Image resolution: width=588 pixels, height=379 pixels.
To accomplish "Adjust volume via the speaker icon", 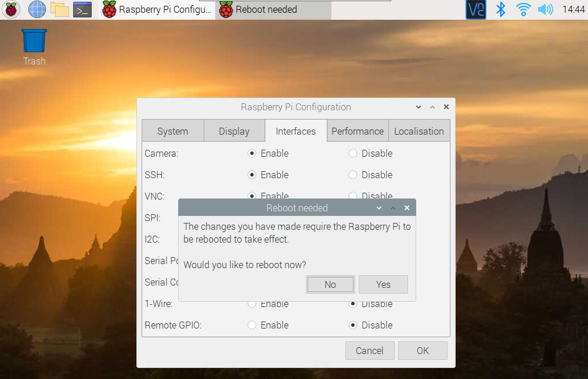I will point(544,9).
